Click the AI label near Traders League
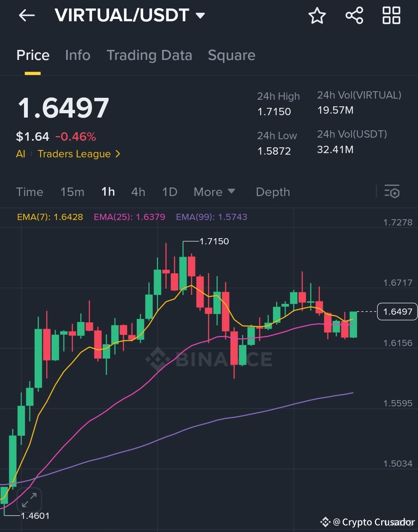 point(21,154)
